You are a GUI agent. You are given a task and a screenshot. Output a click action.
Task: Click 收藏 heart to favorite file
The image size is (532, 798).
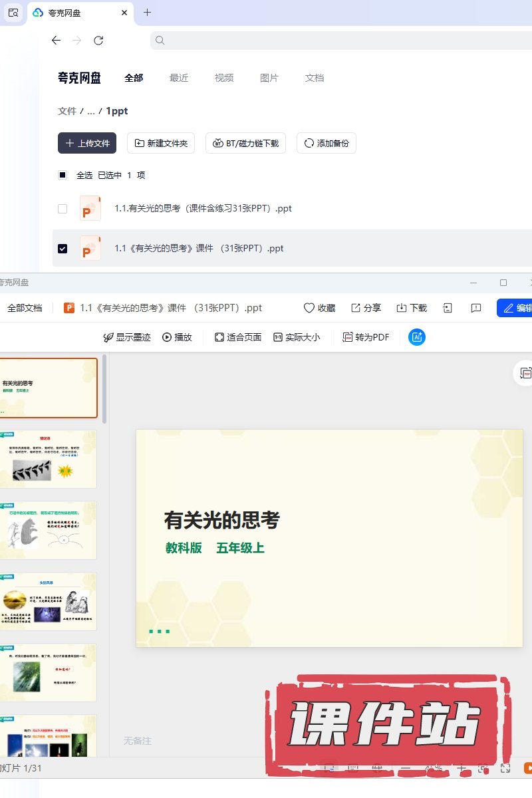coord(319,308)
